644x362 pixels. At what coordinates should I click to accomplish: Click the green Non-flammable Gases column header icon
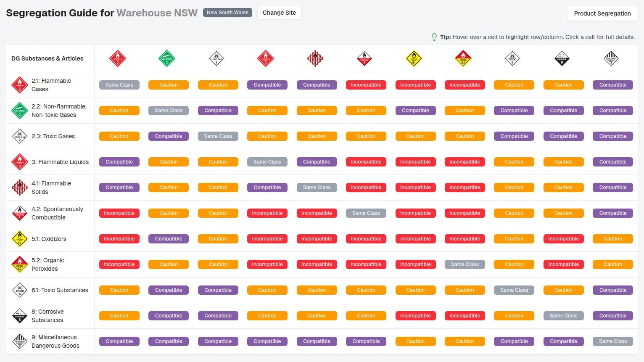(x=167, y=58)
